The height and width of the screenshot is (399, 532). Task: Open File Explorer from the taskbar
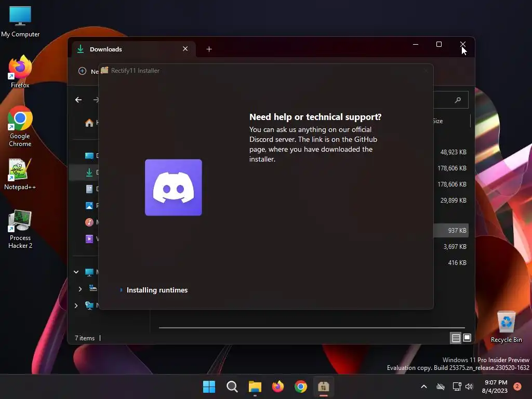(x=255, y=387)
